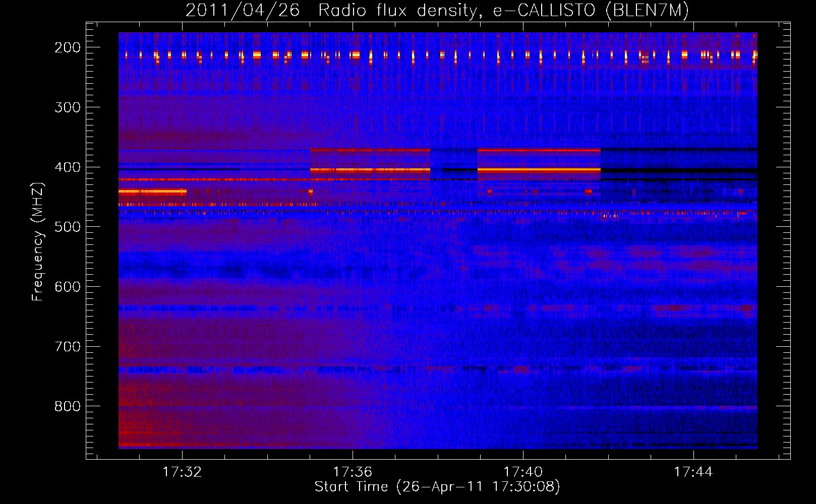The width and height of the screenshot is (816, 504).
Task: Click the 600 frequency tick label
Action: (x=68, y=287)
